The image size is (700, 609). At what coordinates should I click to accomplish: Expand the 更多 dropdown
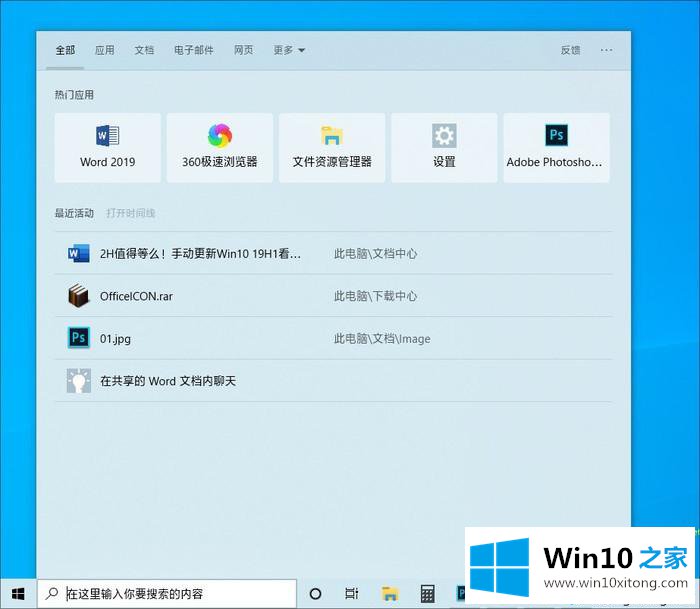(x=289, y=50)
